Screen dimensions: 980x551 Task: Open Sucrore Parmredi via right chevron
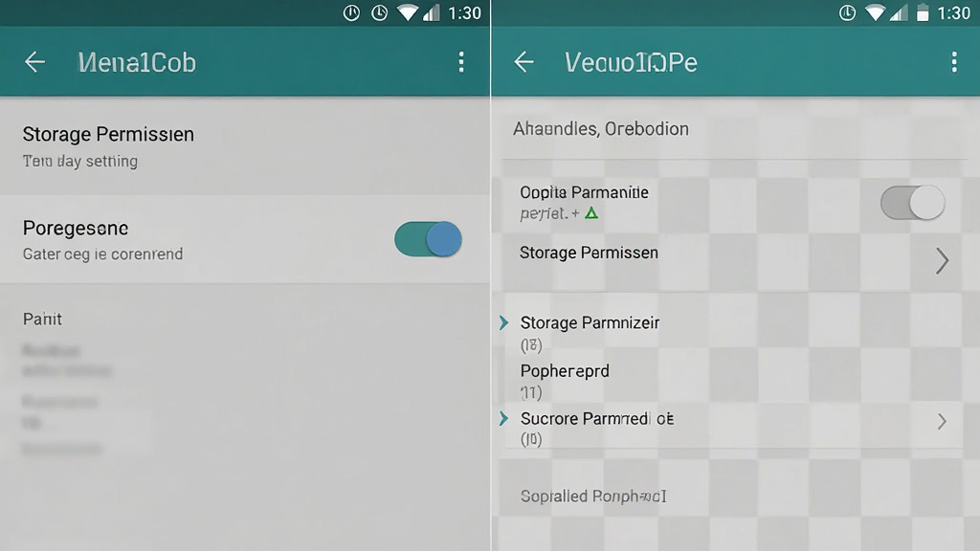tap(942, 422)
